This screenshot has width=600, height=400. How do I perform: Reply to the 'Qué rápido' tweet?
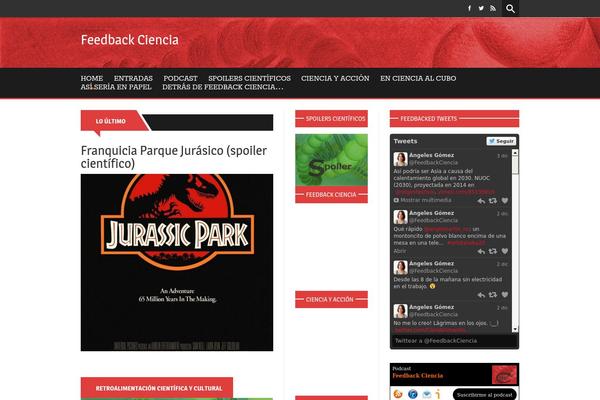(481, 251)
